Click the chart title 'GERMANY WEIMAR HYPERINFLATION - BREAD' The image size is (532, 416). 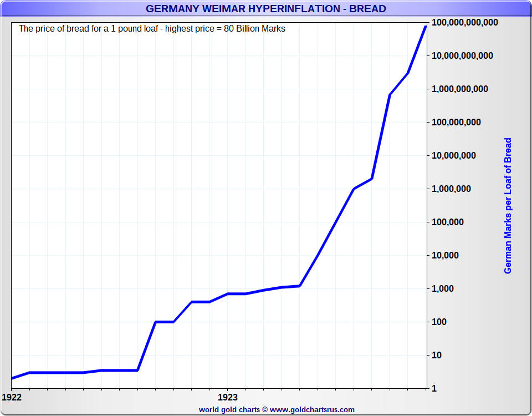click(265, 8)
